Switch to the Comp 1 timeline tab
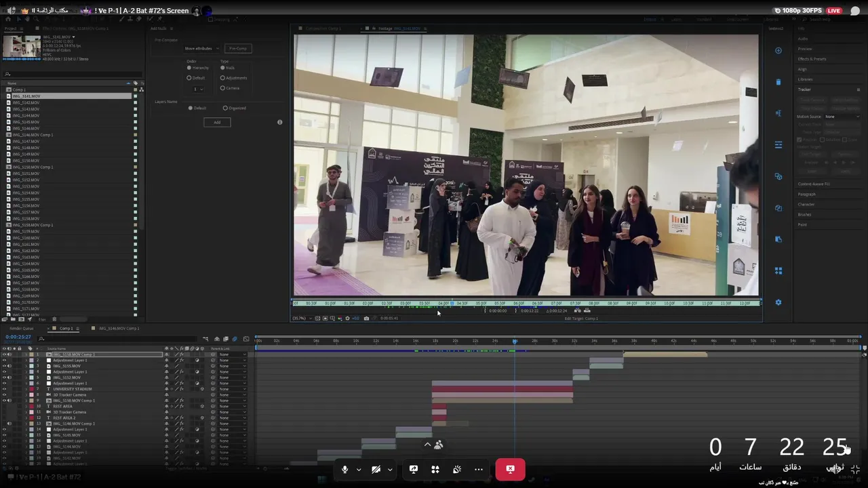Screen dimensions: 868x488 [x=66, y=328]
